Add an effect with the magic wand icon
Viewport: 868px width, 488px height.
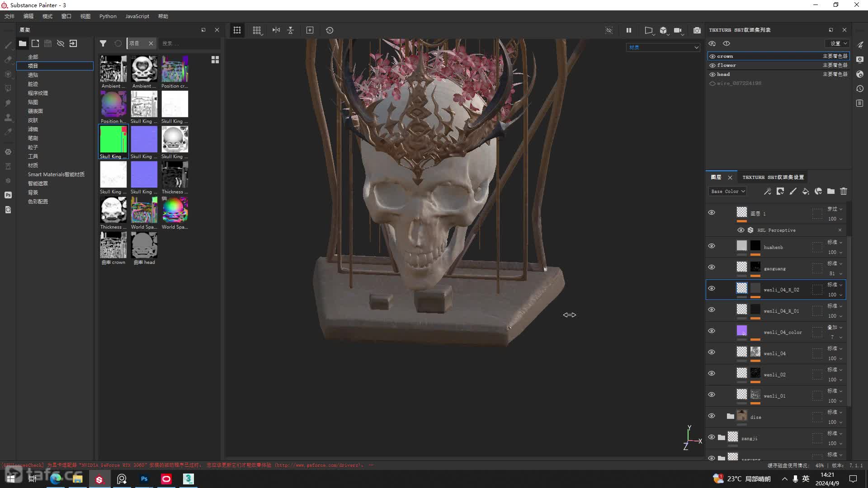(x=768, y=192)
